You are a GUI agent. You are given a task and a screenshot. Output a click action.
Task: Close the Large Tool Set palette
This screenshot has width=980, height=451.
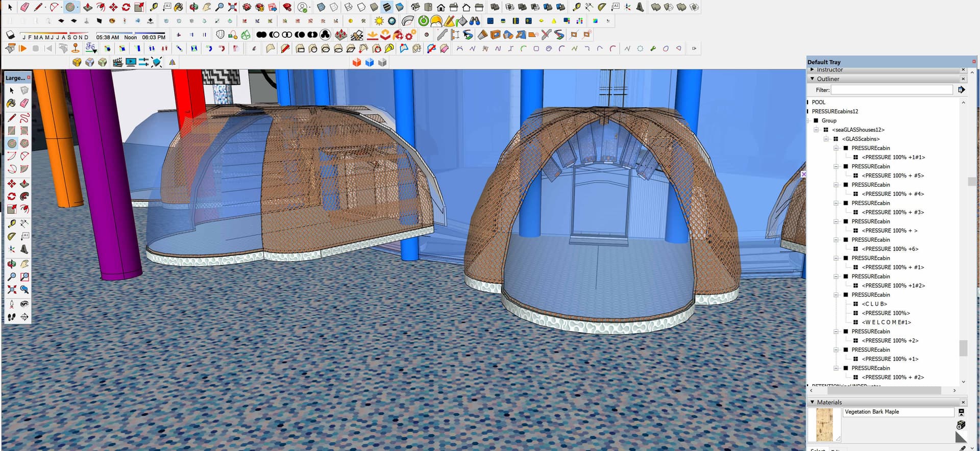(x=29, y=78)
